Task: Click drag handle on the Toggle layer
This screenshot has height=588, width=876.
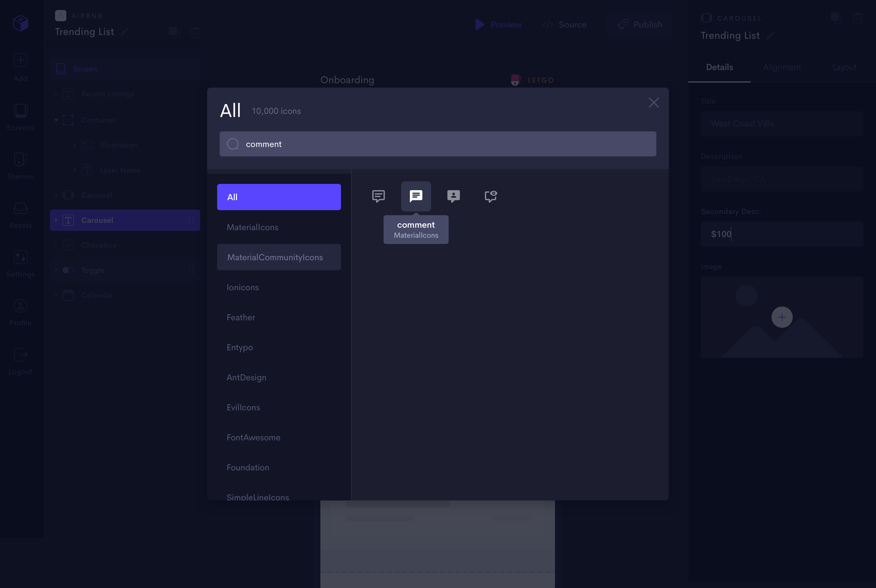Action: click(x=191, y=270)
